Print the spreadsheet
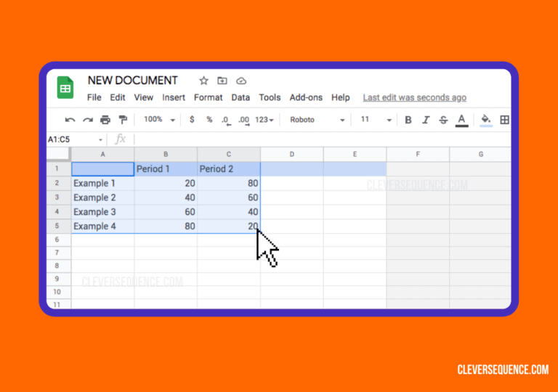The width and height of the screenshot is (558, 392). pos(105,120)
